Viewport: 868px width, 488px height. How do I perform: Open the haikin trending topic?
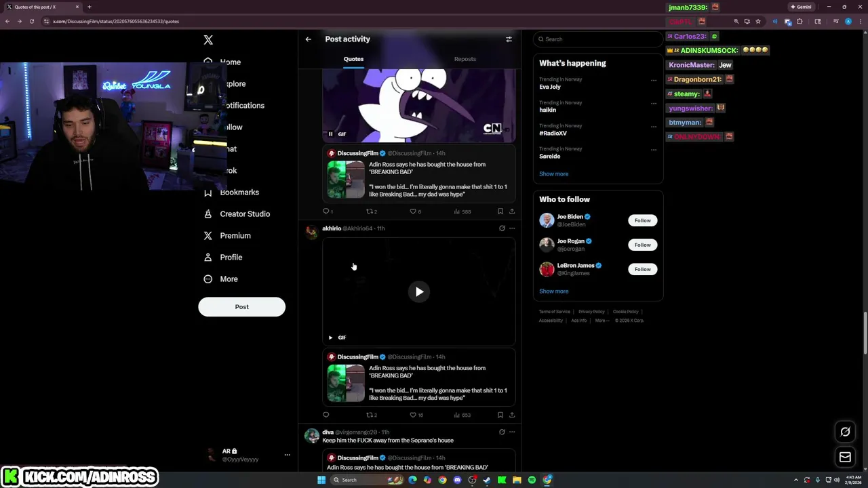[x=548, y=110]
